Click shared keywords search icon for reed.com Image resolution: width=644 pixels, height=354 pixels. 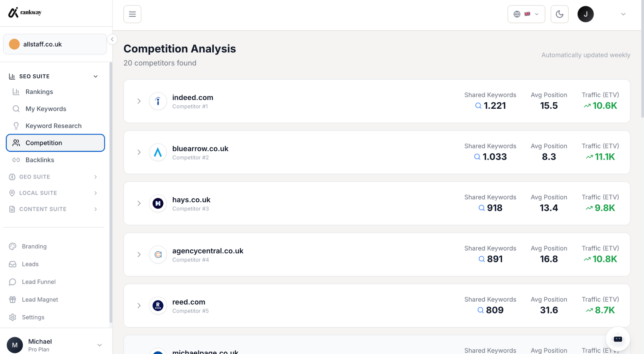coord(480,310)
